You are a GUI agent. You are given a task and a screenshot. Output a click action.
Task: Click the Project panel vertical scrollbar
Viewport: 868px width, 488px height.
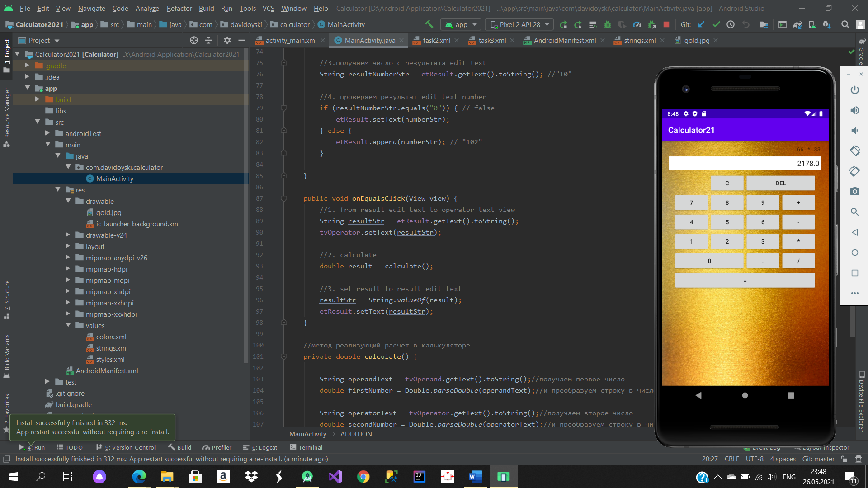(x=246, y=206)
